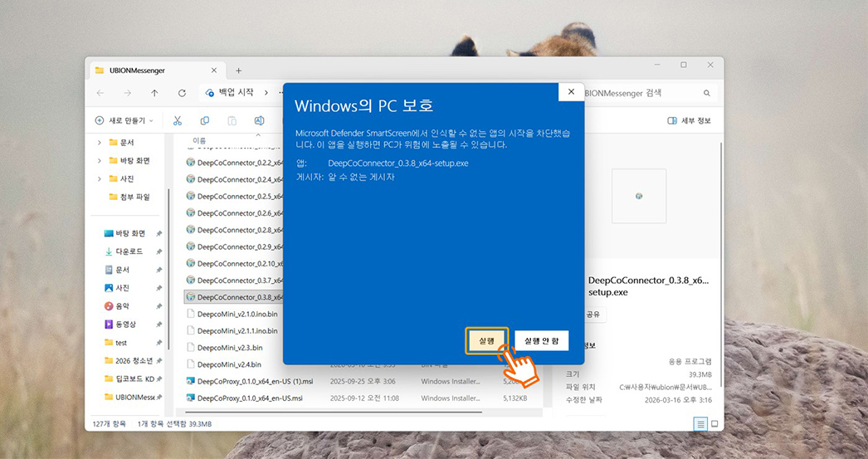The height and width of the screenshot is (459, 868).
Task: Select file DeepCoConnector_0.2.9
Action: coord(234,247)
